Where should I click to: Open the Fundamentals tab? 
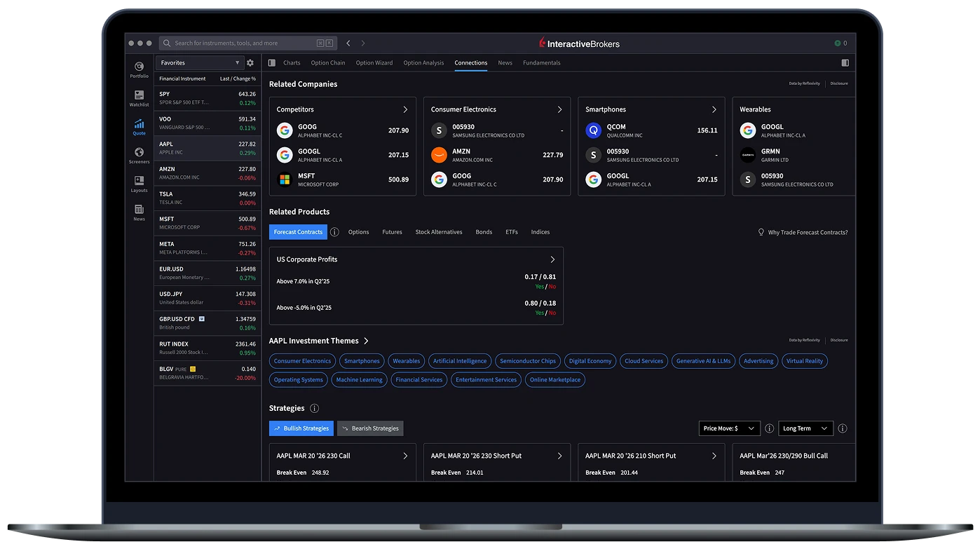click(x=542, y=63)
